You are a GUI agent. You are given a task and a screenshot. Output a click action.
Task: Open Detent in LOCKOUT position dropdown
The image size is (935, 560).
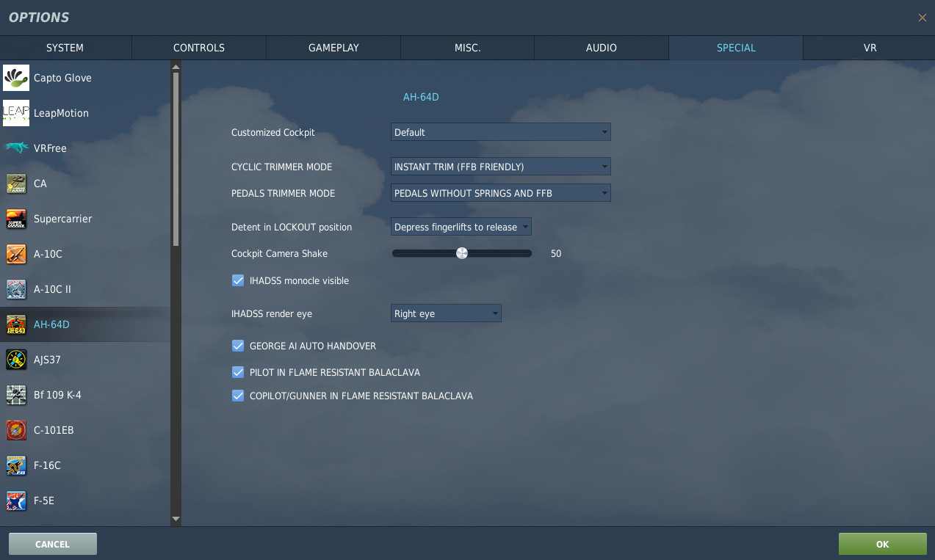(461, 227)
